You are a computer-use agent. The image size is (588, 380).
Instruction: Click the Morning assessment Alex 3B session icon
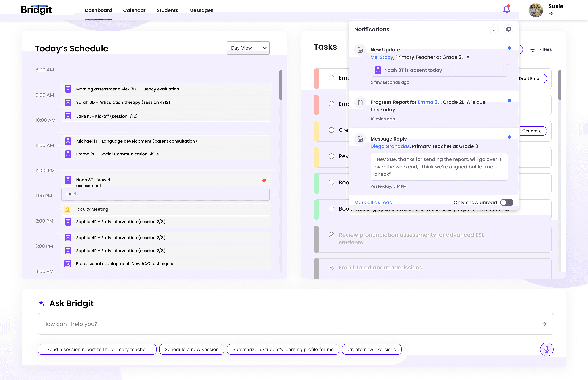[68, 89]
